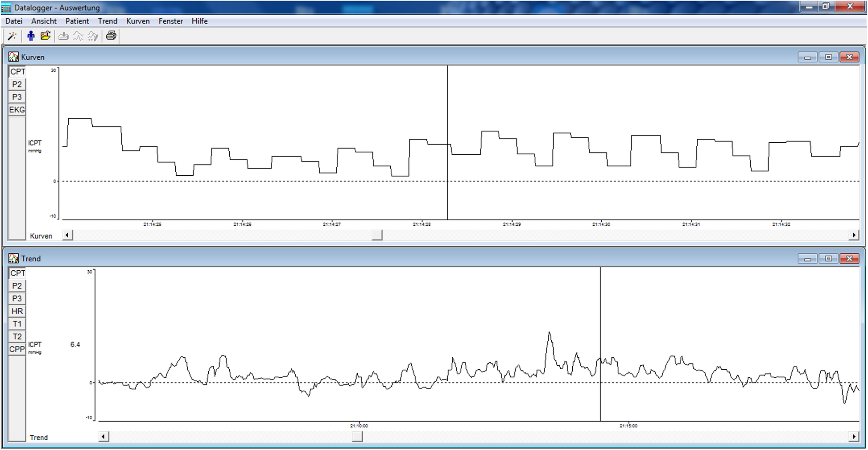Click the Trend scrollbar thumb
This screenshot has height=450, width=868.
[x=357, y=437]
